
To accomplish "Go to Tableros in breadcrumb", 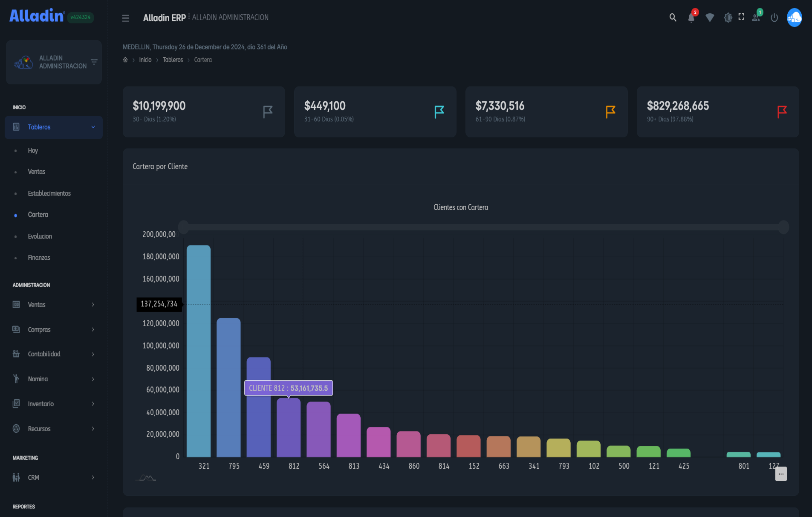I will tap(173, 60).
